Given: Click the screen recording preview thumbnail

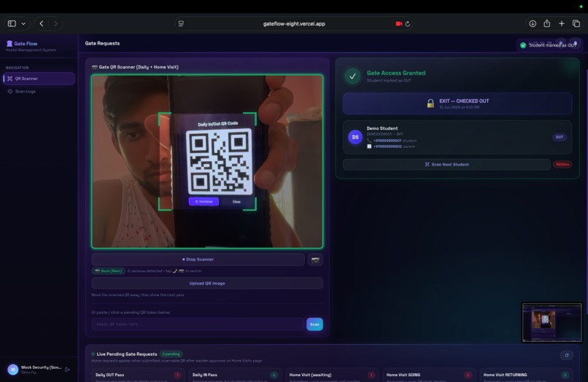Looking at the screenshot, I should click(552, 322).
